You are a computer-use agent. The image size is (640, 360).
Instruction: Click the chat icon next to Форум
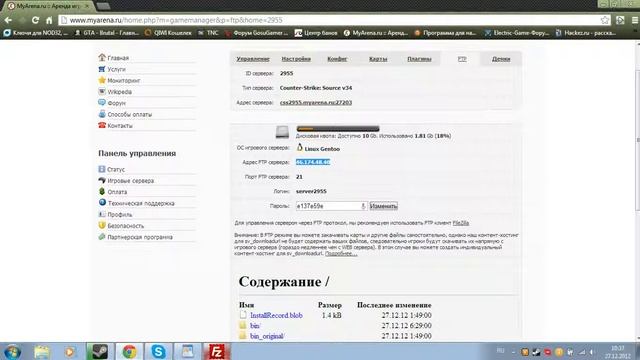[102, 102]
